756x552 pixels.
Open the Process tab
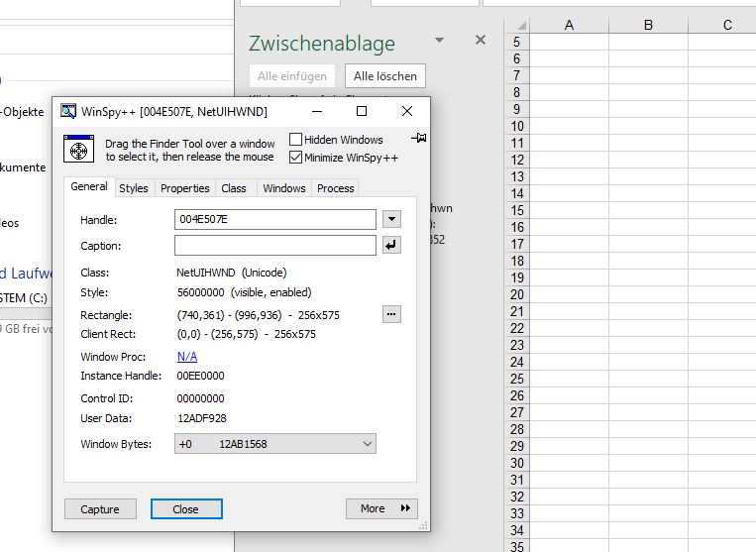(x=336, y=188)
